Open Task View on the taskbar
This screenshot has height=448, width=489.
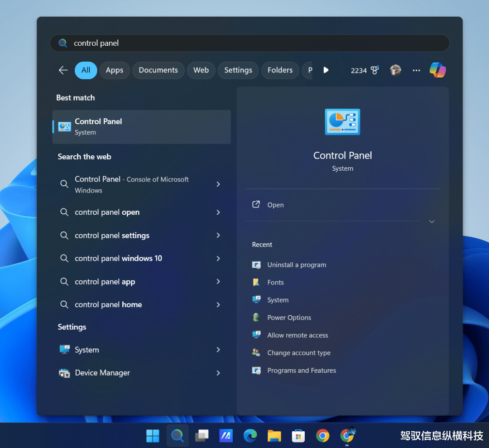202,435
